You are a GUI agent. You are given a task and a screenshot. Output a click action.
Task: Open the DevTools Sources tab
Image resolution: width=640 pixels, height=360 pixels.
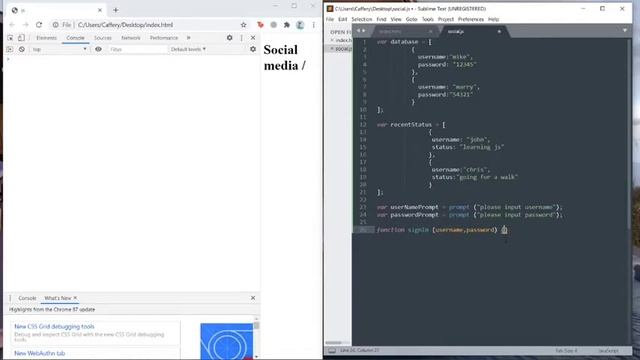(x=102, y=38)
